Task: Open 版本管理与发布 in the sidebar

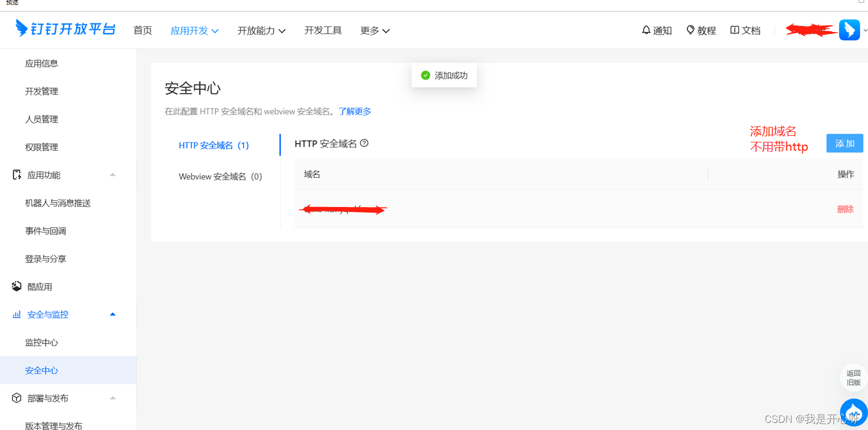Action: tap(54, 425)
